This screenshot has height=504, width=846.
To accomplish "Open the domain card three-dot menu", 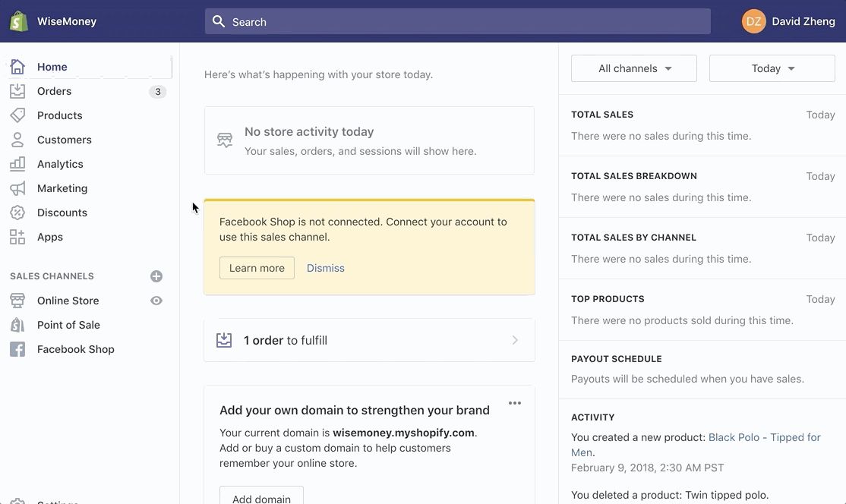I will (x=515, y=403).
